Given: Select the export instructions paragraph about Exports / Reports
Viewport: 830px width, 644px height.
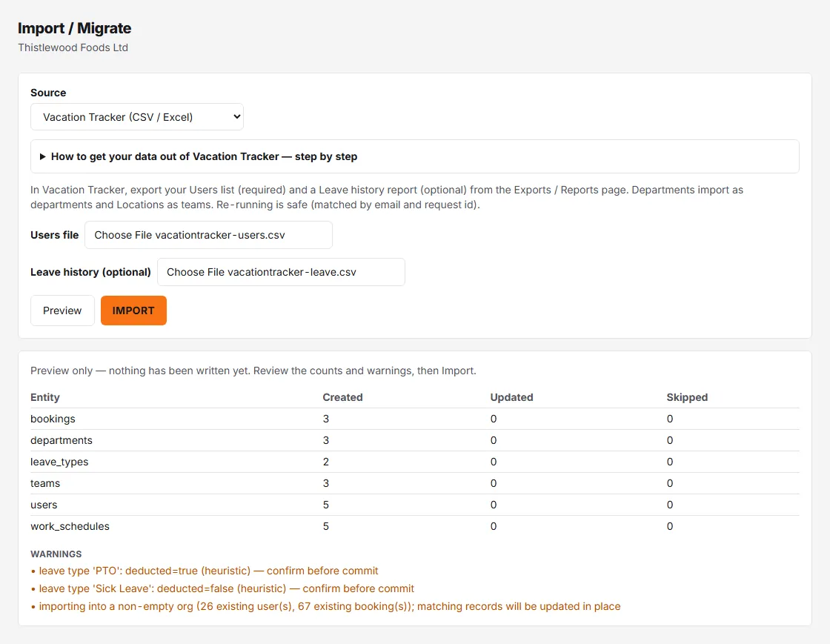Looking at the screenshot, I should (387, 197).
